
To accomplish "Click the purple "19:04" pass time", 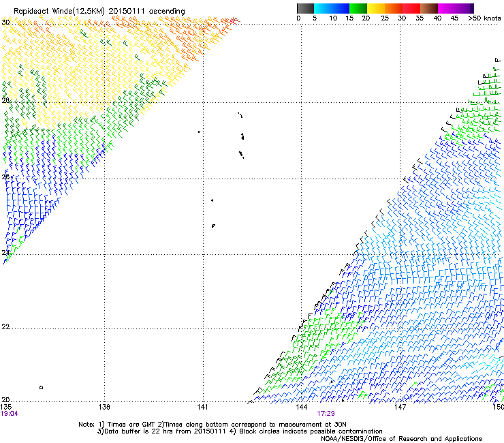I will point(10,414).
